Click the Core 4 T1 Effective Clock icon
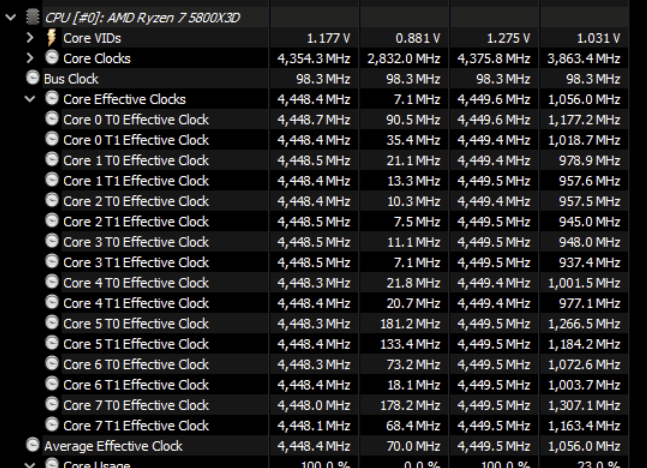Viewport: 647px width, 468px height. point(52,302)
